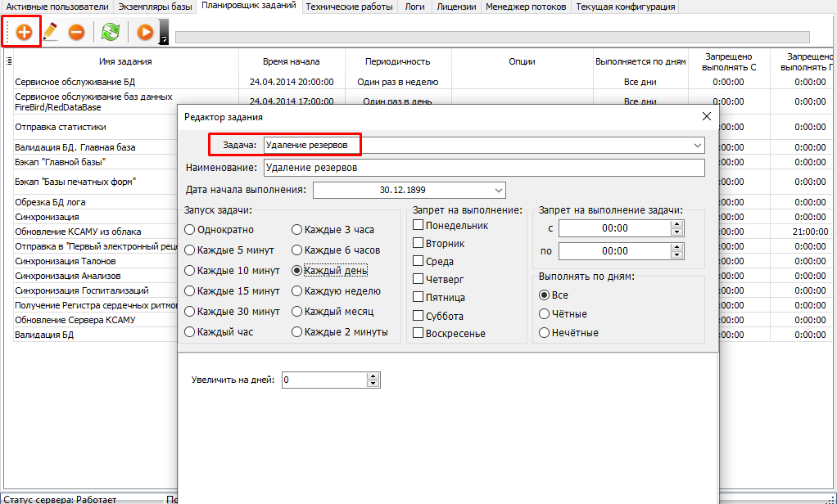Viewport: 837px width, 504px height.
Task: Open the toolbar overflow arrow
Action: pos(164,32)
